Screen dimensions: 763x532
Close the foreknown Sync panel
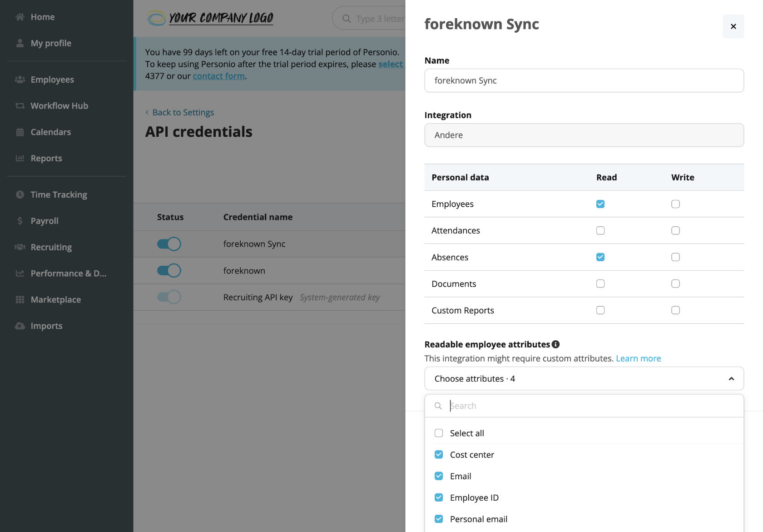coord(733,26)
